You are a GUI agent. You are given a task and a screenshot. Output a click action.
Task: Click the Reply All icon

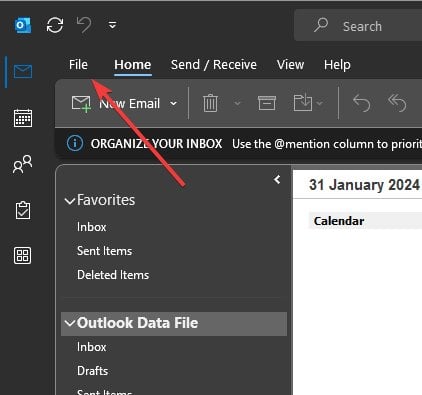click(397, 103)
